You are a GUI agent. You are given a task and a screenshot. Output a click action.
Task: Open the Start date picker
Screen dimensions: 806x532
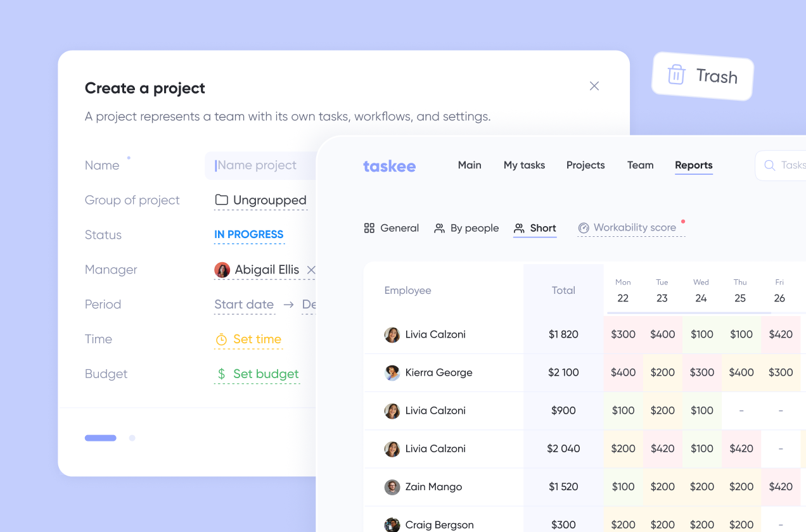(244, 305)
